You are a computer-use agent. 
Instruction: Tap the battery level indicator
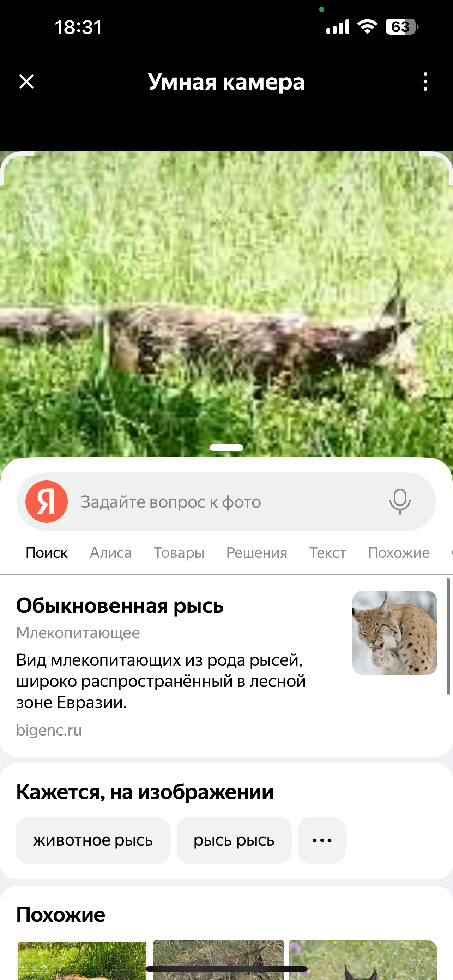pyautogui.click(x=401, y=27)
